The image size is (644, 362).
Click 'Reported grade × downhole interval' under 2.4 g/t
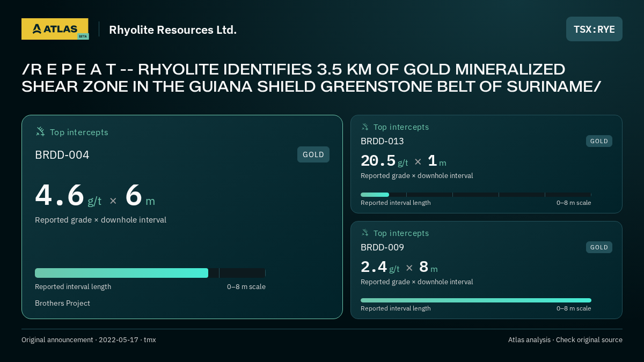coord(417,282)
